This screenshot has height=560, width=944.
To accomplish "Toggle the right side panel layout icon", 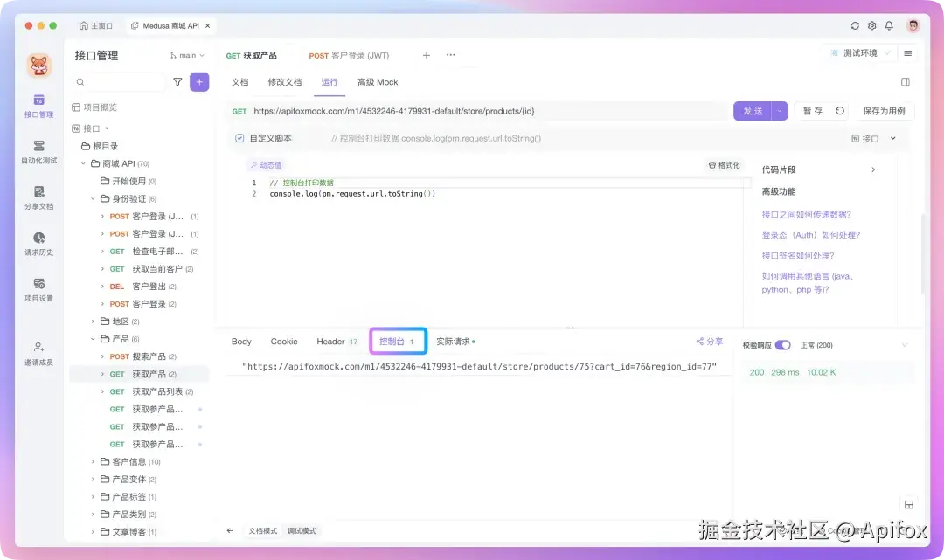I will click(x=905, y=82).
